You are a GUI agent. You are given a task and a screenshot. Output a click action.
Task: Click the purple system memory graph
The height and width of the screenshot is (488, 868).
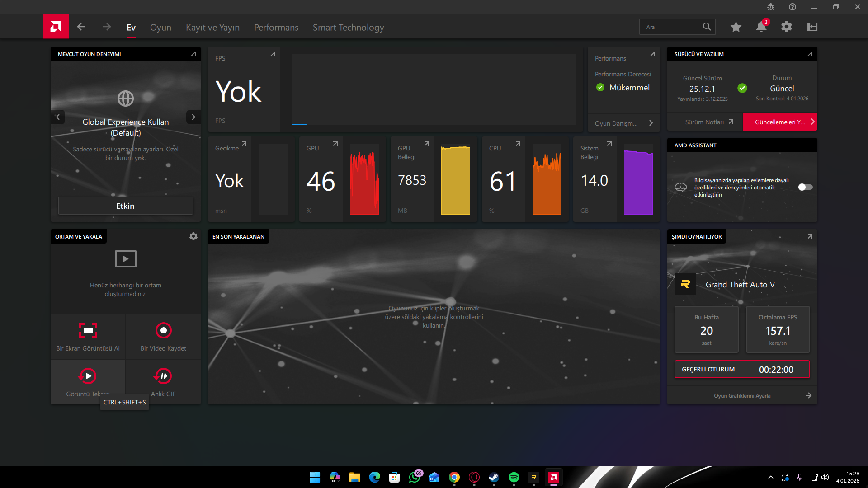click(638, 179)
